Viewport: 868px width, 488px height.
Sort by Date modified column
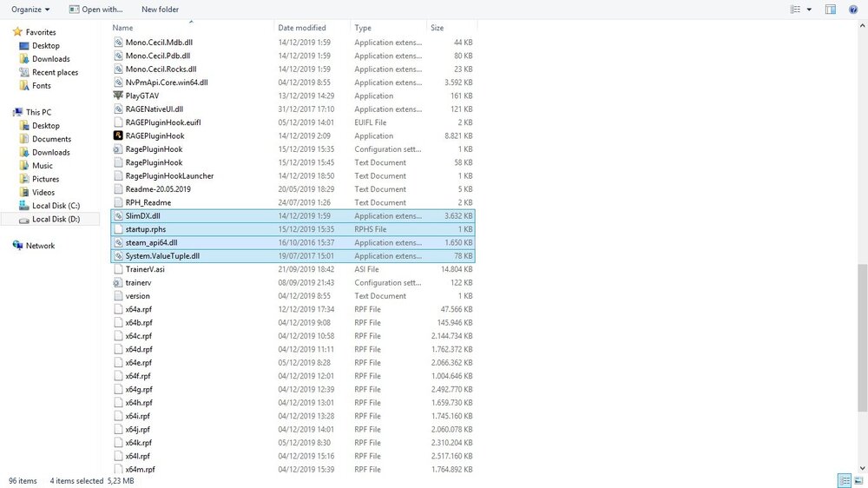point(302,28)
